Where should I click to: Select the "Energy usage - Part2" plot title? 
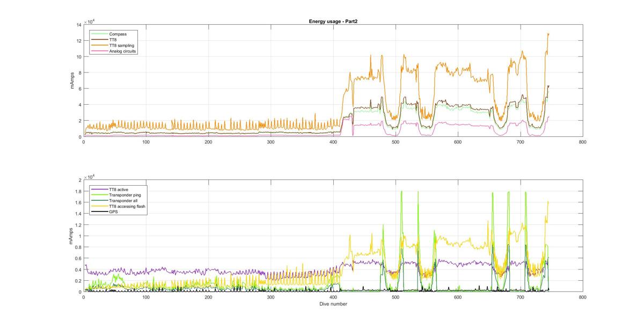(333, 21)
